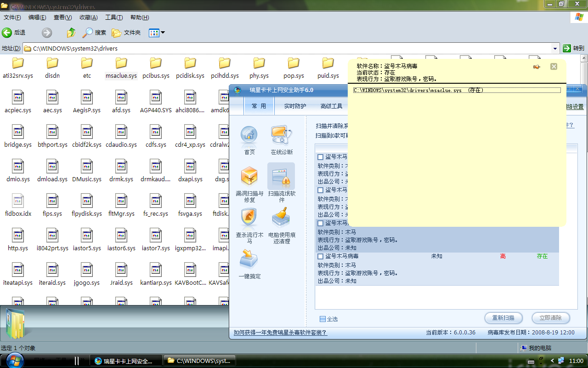Click the 重新扫描 rescan button

(x=503, y=318)
